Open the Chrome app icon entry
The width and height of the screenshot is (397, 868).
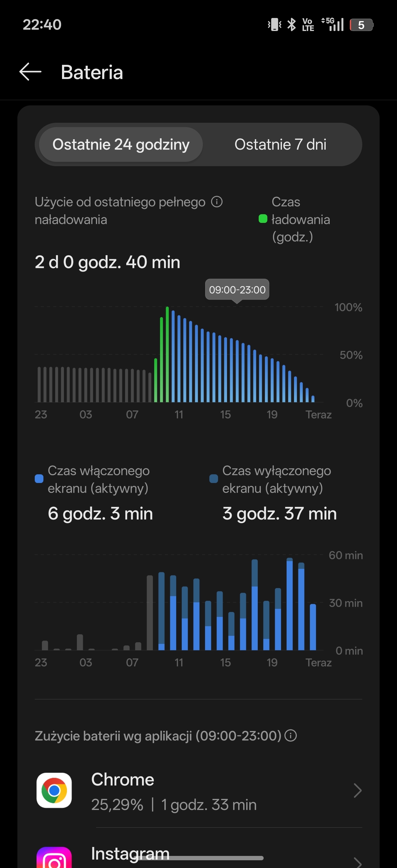(54, 790)
